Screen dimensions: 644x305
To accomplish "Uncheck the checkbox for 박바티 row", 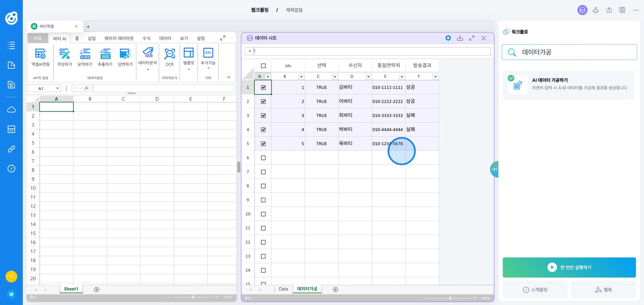I will click(263, 129).
